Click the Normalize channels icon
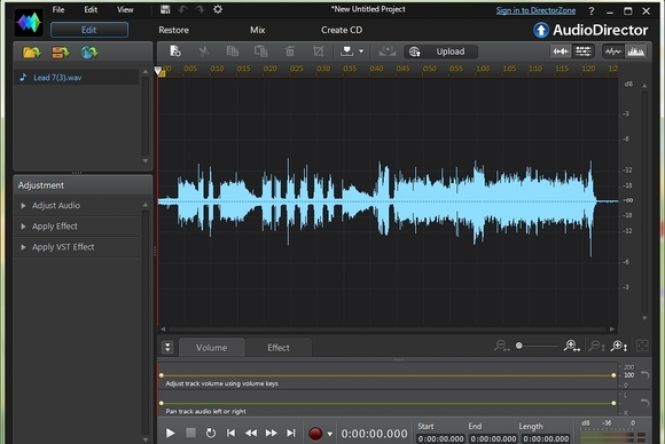This screenshot has height=444, width=665. (x=387, y=51)
